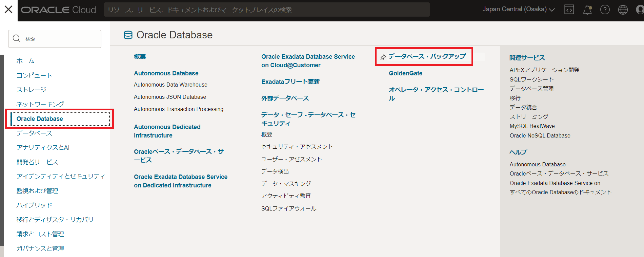Image resolution: width=644 pixels, height=257 pixels.
Task: Click the Oracle Database header icon
Action: point(128,35)
